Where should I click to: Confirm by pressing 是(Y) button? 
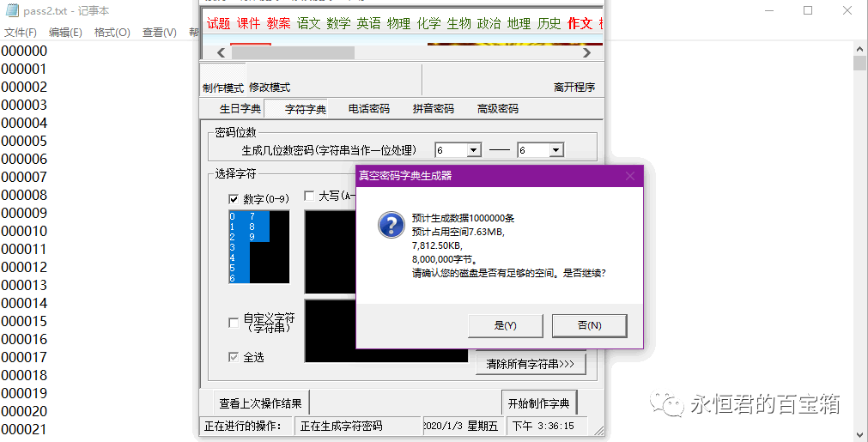tap(505, 325)
